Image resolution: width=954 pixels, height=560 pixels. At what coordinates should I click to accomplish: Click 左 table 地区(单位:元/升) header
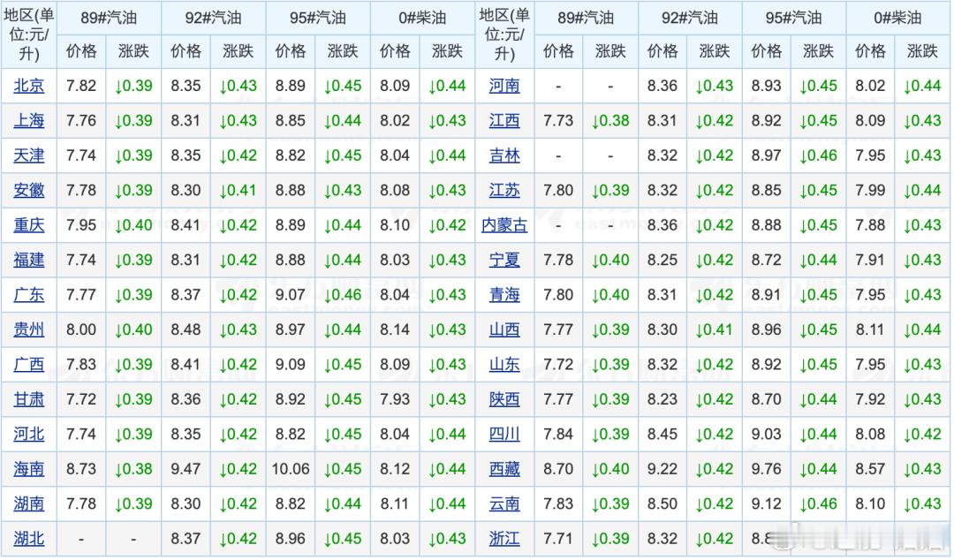pos(28,34)
